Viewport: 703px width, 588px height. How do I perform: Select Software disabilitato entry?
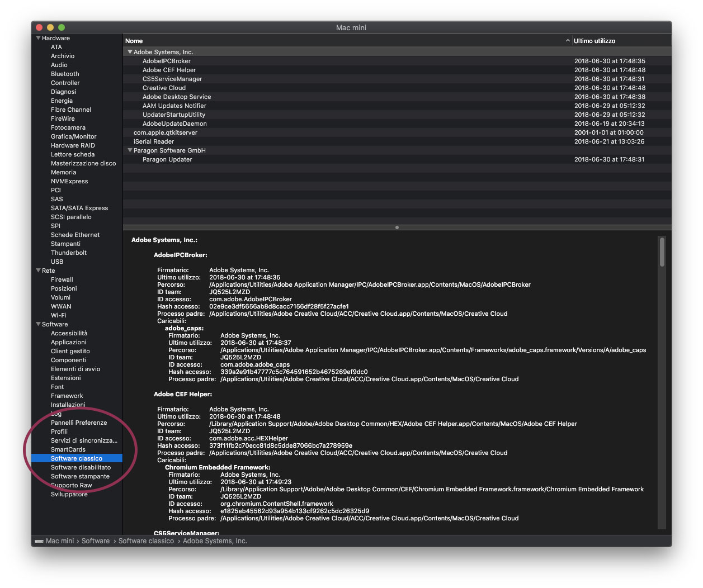coord(81,467)
